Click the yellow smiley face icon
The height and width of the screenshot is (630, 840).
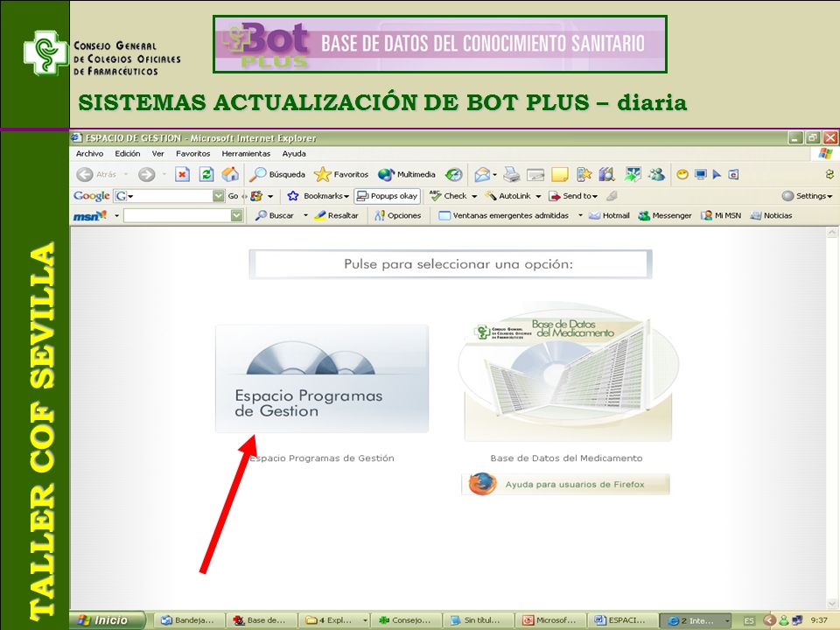coord(682,175)
